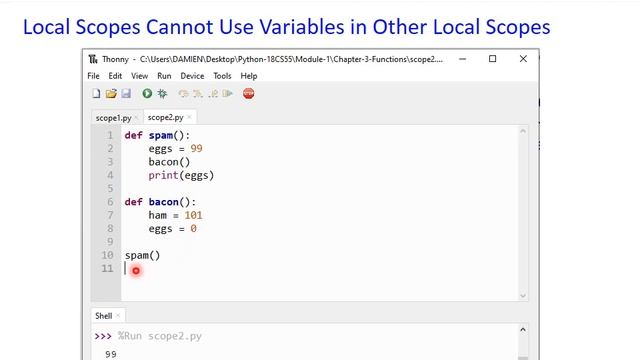Click editor scrollbar up arrow
This screenshot has height=360, width=640.
(523, 131)
